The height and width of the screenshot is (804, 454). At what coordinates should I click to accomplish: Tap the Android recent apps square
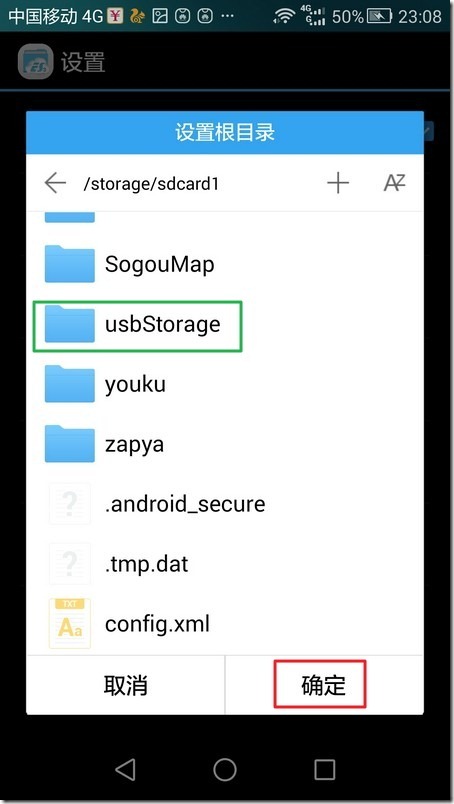pyautogui.click(x=324, y=770)
